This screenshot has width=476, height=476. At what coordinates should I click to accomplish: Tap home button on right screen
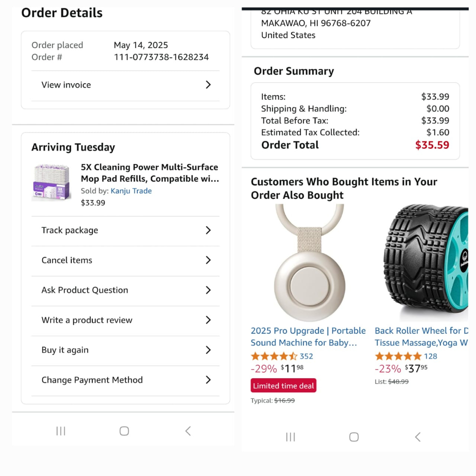coord(354,437)
